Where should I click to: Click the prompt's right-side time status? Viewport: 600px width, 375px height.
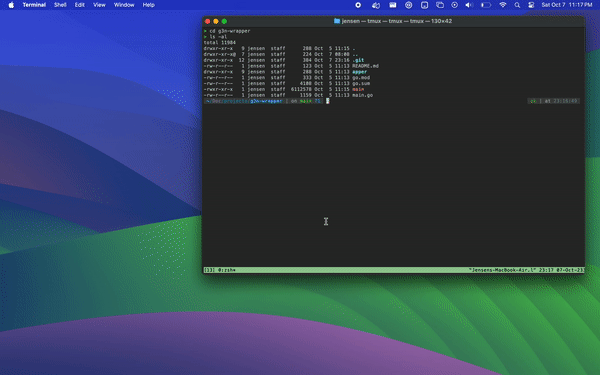[x=554, y=101]
